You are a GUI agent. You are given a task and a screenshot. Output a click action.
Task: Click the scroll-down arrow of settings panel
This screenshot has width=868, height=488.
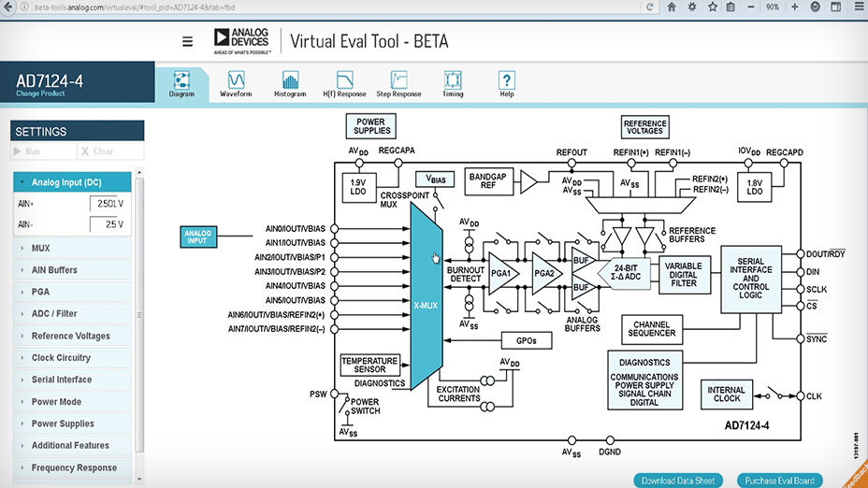pyautogui.click(x=139, y=480)
